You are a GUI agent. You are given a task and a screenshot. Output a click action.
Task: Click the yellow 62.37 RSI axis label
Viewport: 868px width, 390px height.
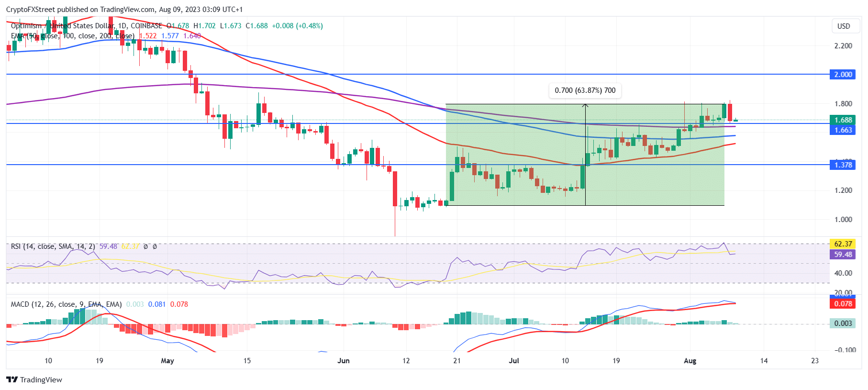843,244
